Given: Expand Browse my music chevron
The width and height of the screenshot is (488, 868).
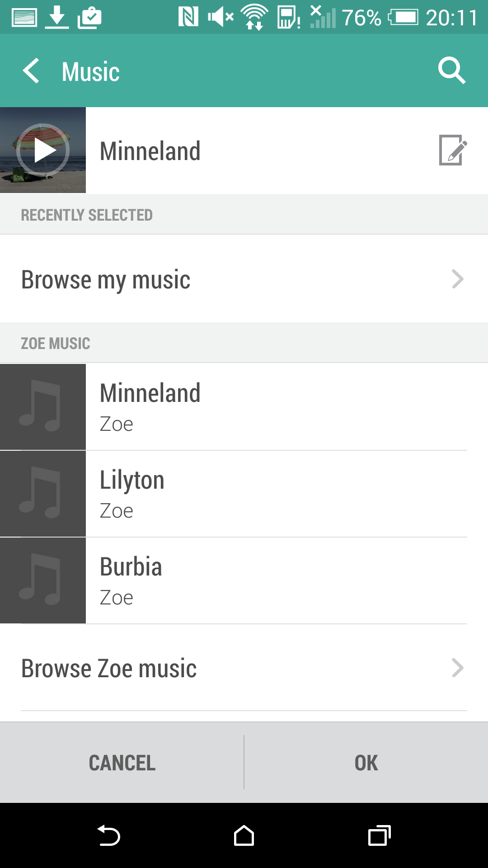Looking at the screenshot, I should 457,279.
